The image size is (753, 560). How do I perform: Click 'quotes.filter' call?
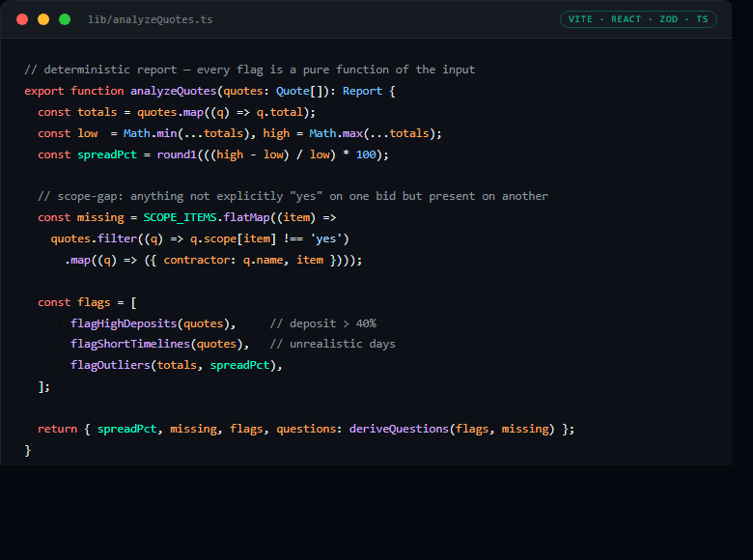point(94,238)
